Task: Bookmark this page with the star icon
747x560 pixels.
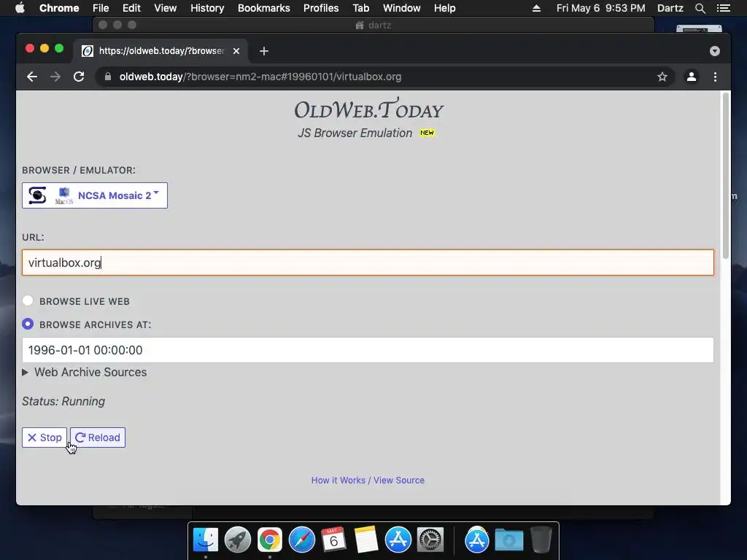Action: (x=662, y=77)
